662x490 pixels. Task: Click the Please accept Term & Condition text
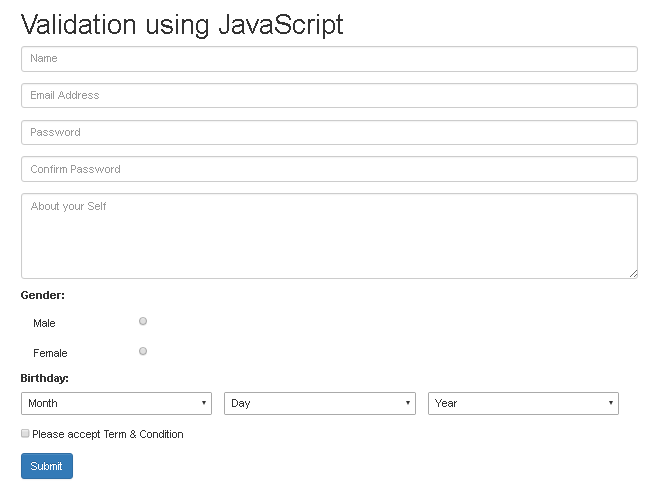coord(108,434)
